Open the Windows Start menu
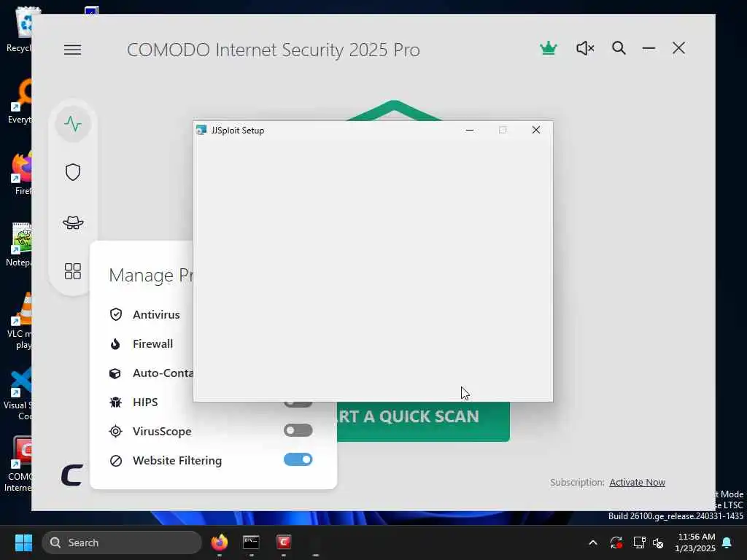 coord(23,542)
